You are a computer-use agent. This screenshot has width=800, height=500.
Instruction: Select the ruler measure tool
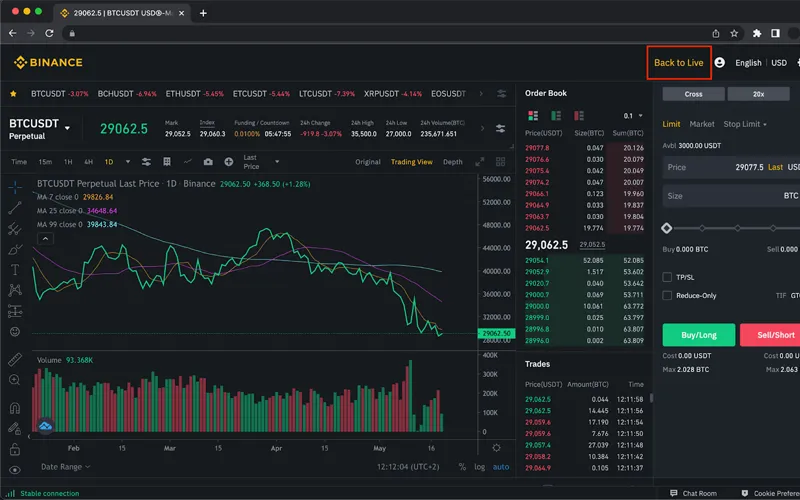(15, 359)
